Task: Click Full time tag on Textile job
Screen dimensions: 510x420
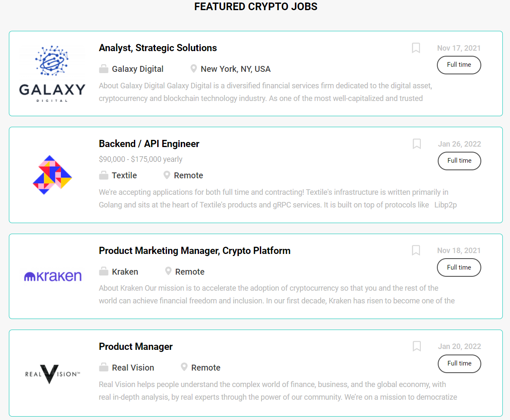Action: (459, 161)
